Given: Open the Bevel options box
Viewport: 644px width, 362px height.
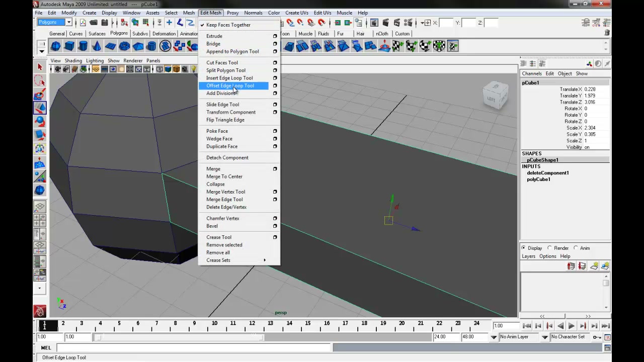Looking at the screenshot, I should click(x=275, y=226).
